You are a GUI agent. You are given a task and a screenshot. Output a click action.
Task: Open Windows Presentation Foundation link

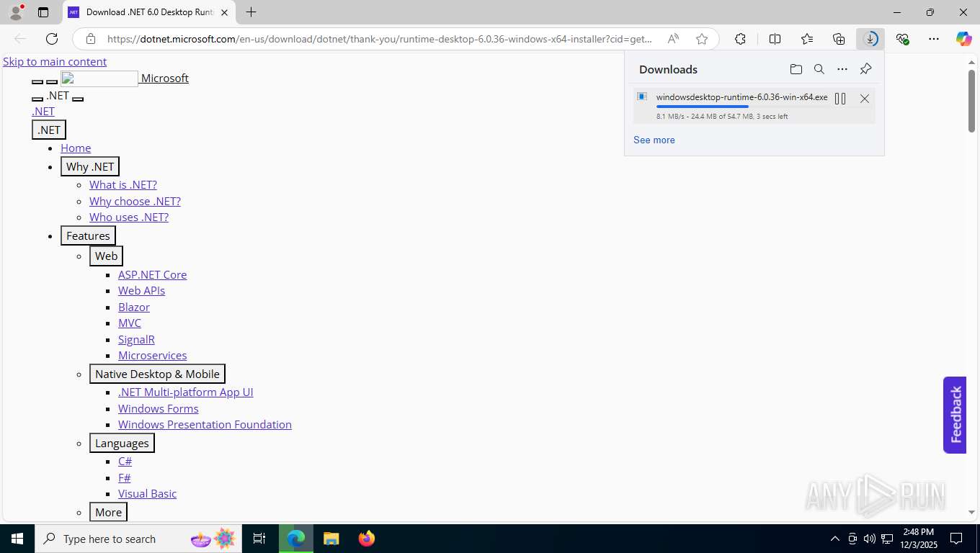[205, 424]
